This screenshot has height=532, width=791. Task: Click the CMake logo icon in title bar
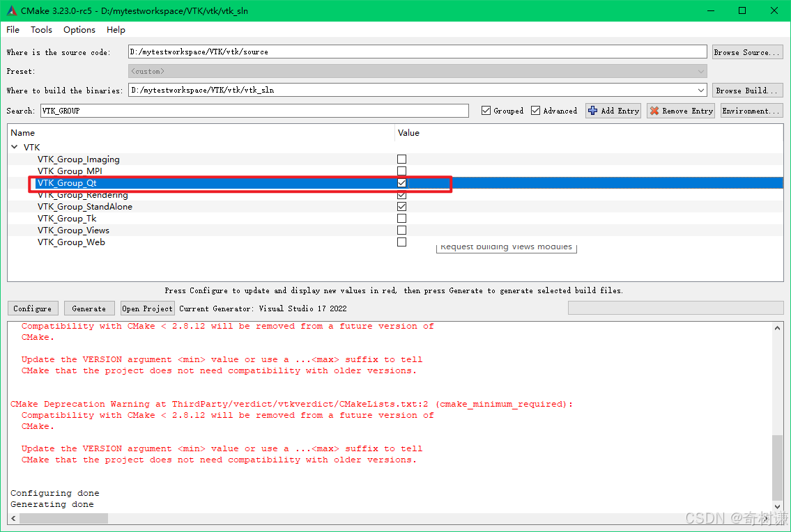click(11, 10)
